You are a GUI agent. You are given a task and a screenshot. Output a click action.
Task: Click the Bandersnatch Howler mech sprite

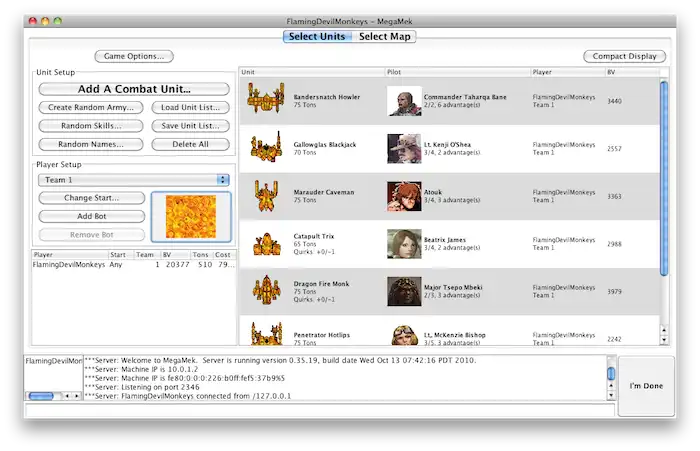[x=266, y=98]
